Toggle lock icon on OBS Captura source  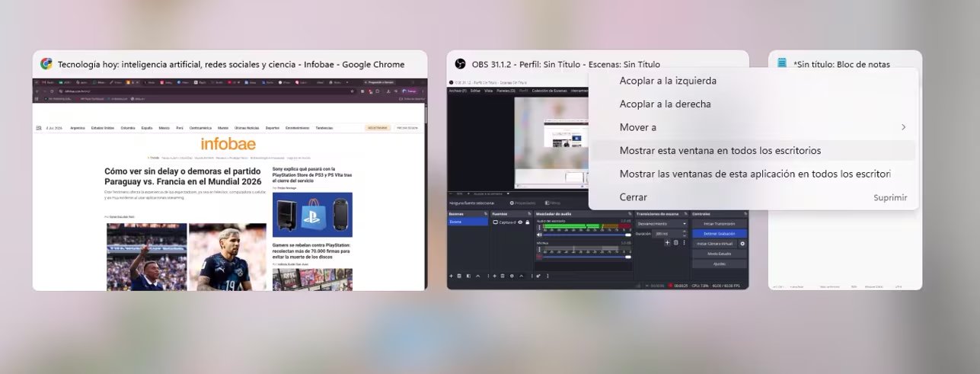528,222
